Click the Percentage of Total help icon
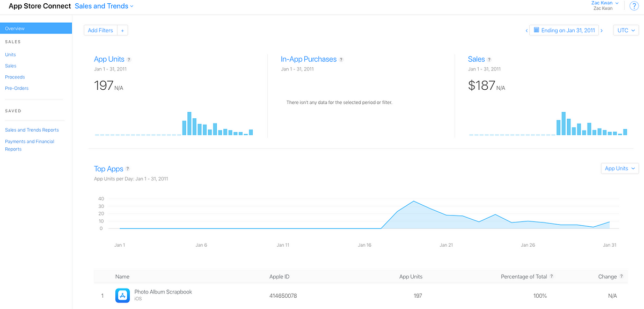 coord(552,277)
